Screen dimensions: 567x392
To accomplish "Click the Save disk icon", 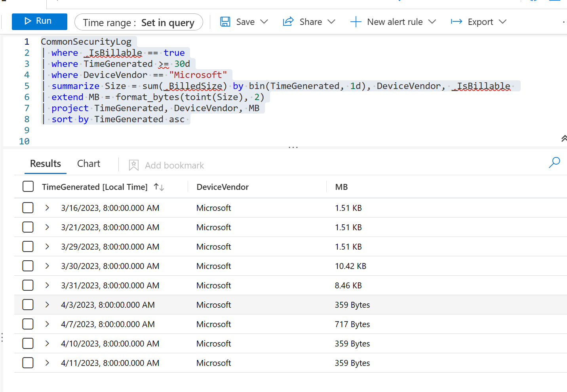I will click(x=225, y=22).
